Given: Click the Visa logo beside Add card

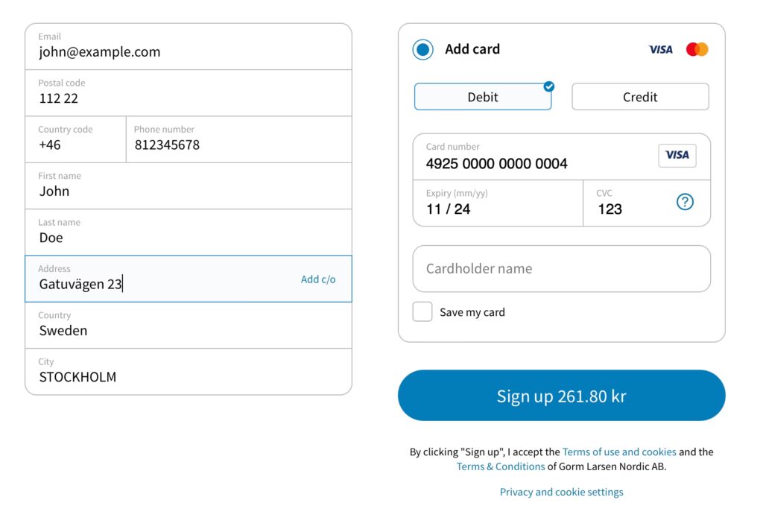Looking at the screenshot, I should point(660,50).
